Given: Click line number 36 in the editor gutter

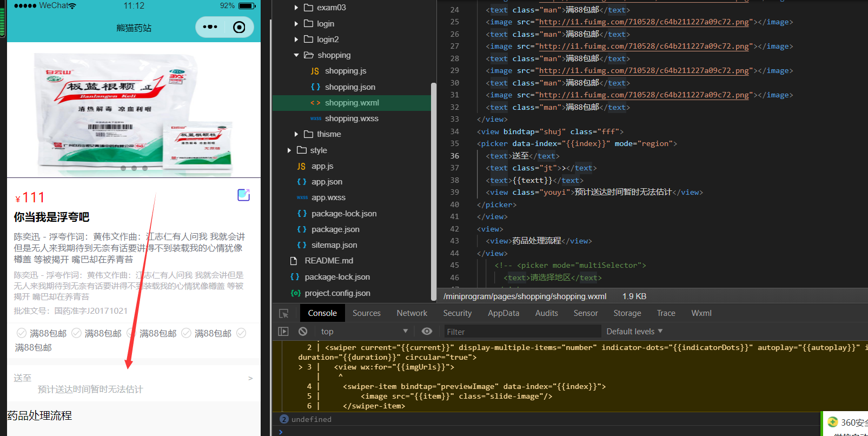Looking at the screenshot, I should [455, 156].
